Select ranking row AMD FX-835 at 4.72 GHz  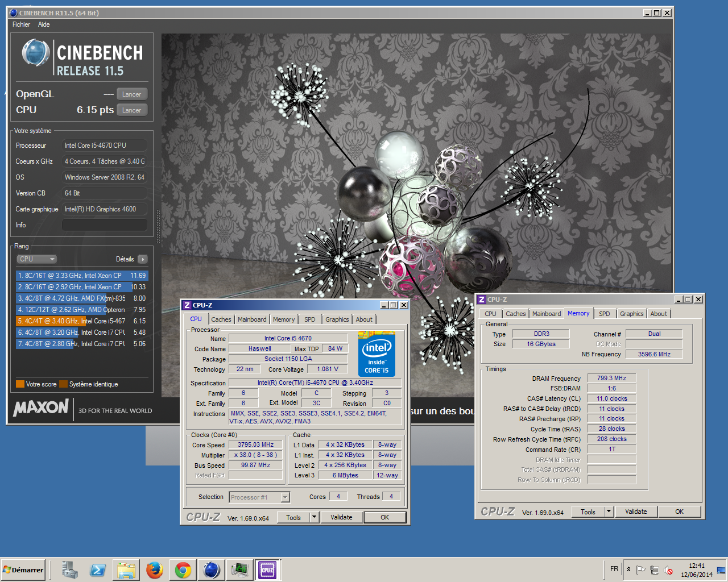click(82, 298)
